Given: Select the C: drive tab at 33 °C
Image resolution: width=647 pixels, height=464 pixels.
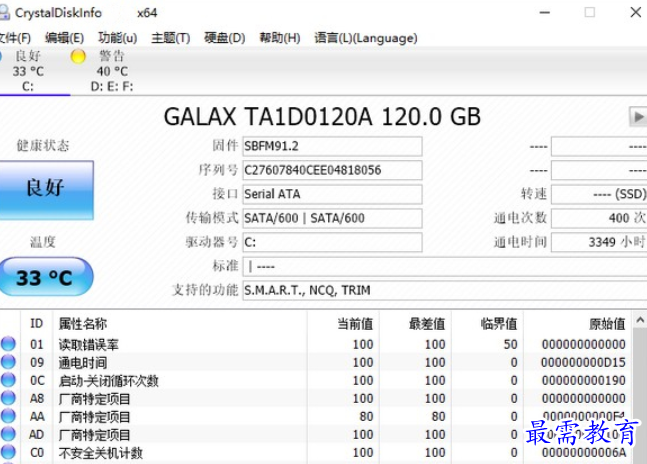Looking at the screenshot, I should tap(28, 71).
